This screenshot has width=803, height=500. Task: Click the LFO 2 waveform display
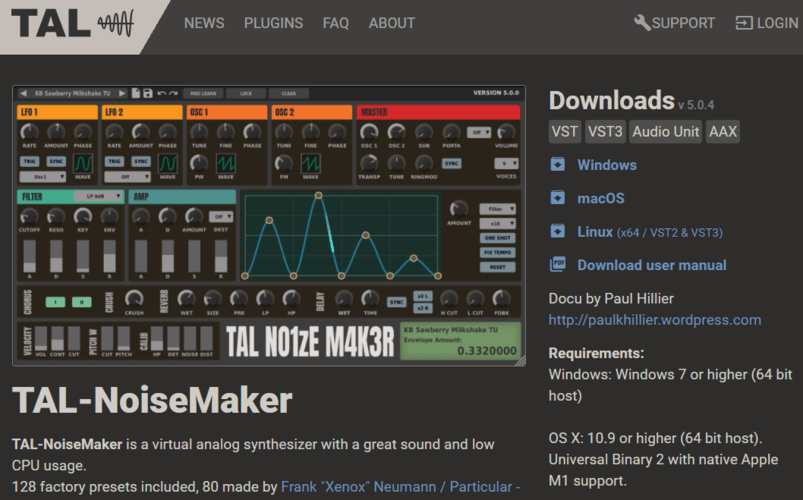167,163
